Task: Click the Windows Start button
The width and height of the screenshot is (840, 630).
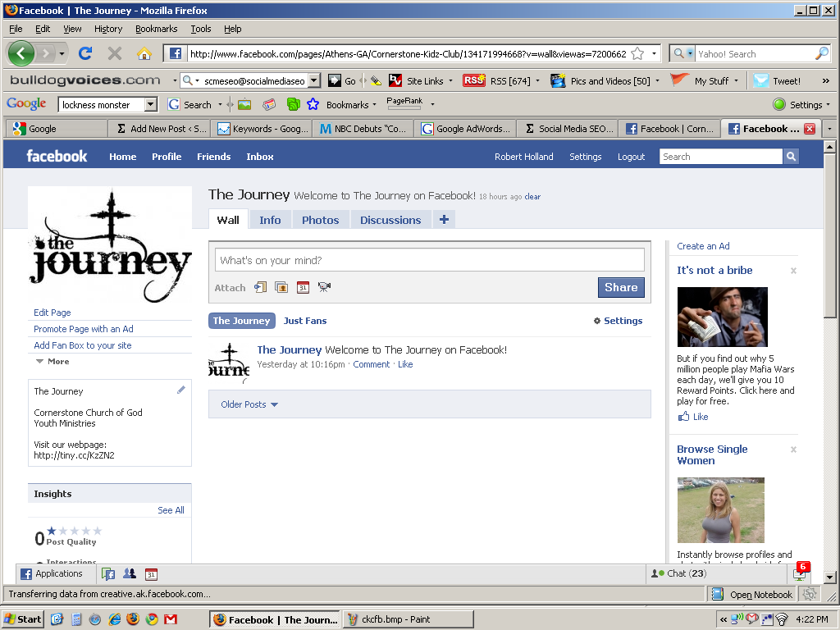Action: (x=22, y=619)
